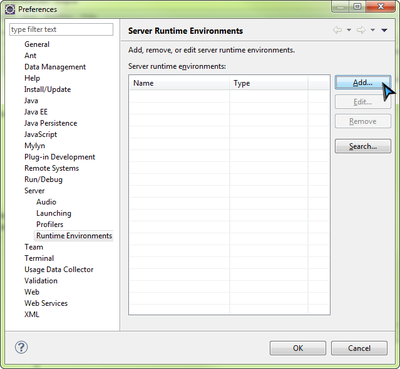The image size is (400, 369).
Task: Open Java Persistence preferences
Action: point(50,123)
